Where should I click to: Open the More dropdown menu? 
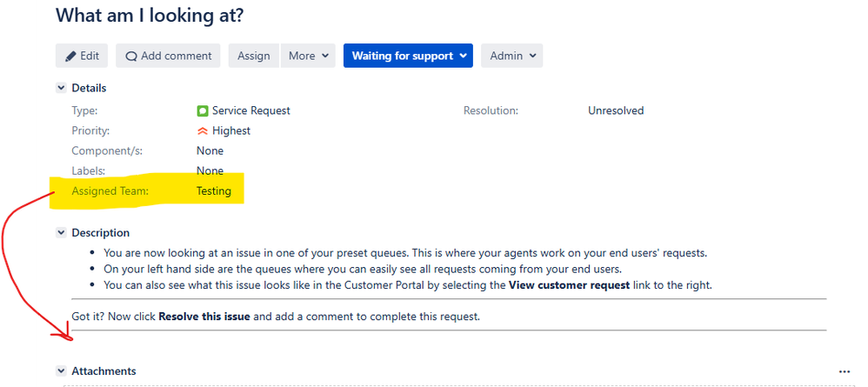[x=309, y=56]
